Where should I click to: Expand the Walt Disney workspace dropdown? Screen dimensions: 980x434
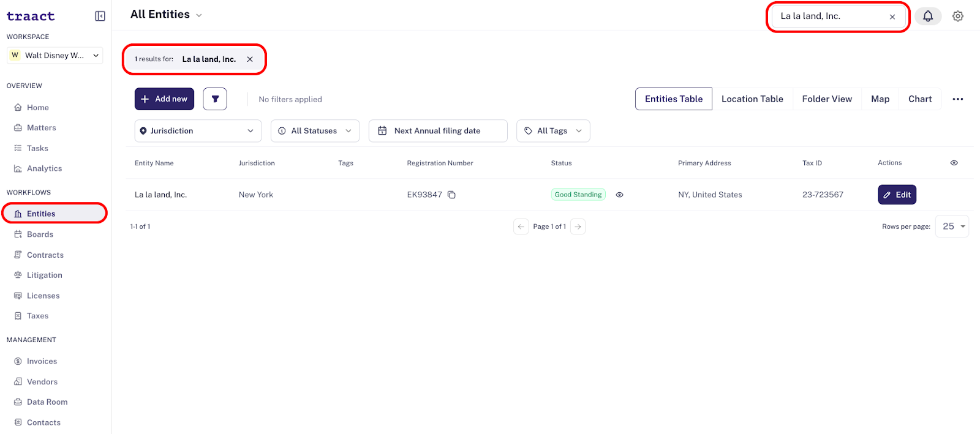[55, 55]
